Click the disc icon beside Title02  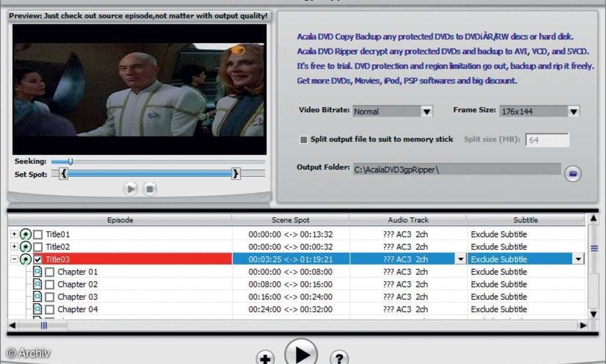(x=25, y=247)
